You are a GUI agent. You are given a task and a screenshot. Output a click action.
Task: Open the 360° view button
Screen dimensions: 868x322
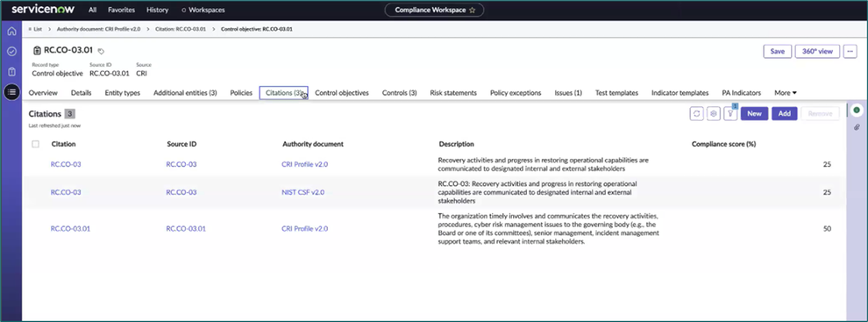click(x=818, y=51)
